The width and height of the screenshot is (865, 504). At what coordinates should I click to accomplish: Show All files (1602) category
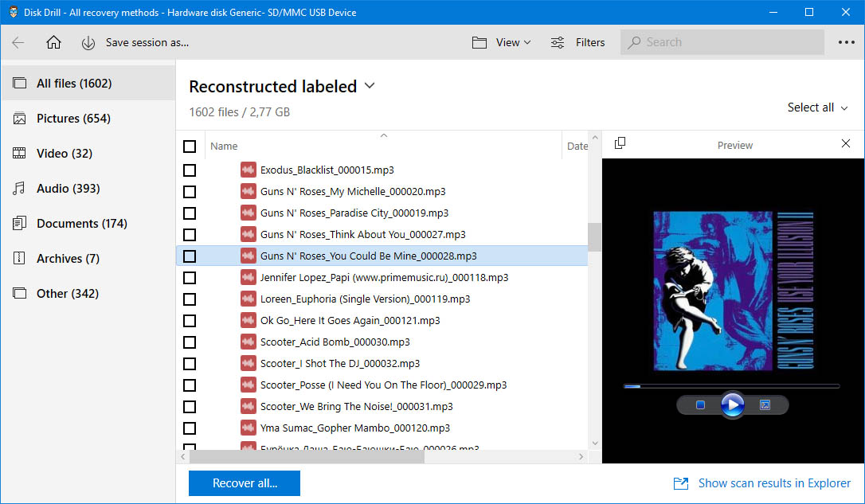[88, 84]
